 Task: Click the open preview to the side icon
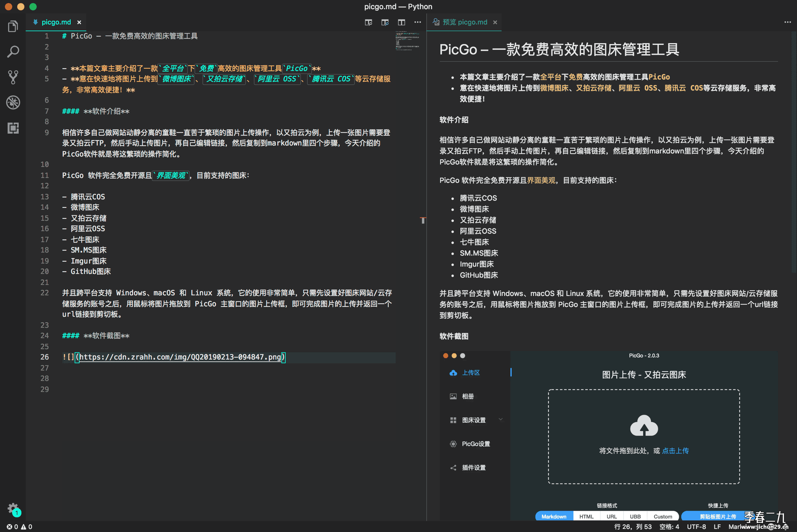coord(385,22)
